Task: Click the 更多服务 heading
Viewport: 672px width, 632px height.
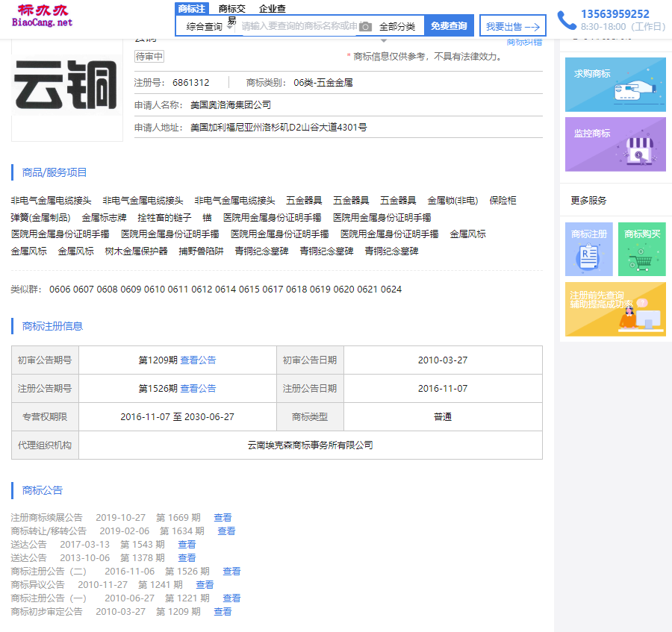Action: 588,201
